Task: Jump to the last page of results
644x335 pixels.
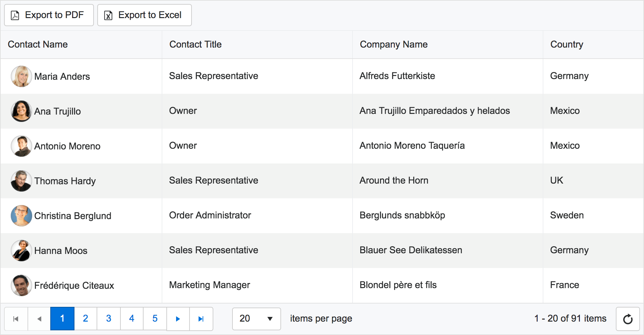Action: pyautogui.click(x=201, y=319)
